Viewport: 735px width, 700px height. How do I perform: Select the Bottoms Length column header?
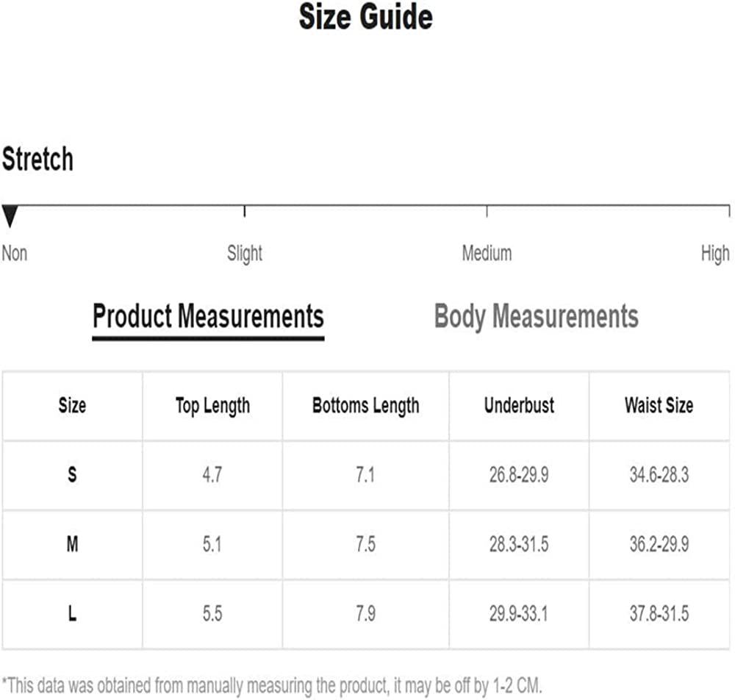click(365, 405)
